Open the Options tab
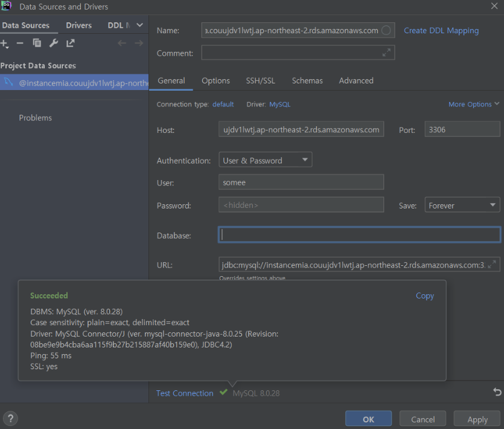Viewport: 504px width, 429px height. coord(215,80)
